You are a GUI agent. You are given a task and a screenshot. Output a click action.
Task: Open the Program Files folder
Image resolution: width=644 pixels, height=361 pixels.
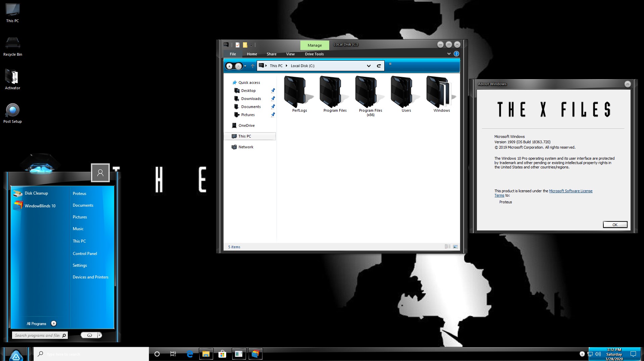[335, 94]
